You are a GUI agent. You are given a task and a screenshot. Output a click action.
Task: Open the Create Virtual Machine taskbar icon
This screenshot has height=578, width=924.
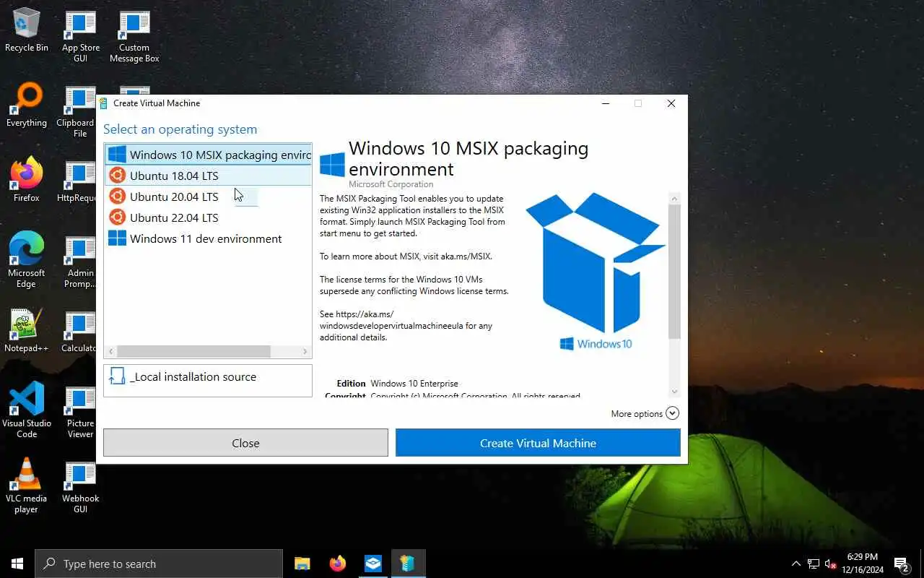[408, 564]
